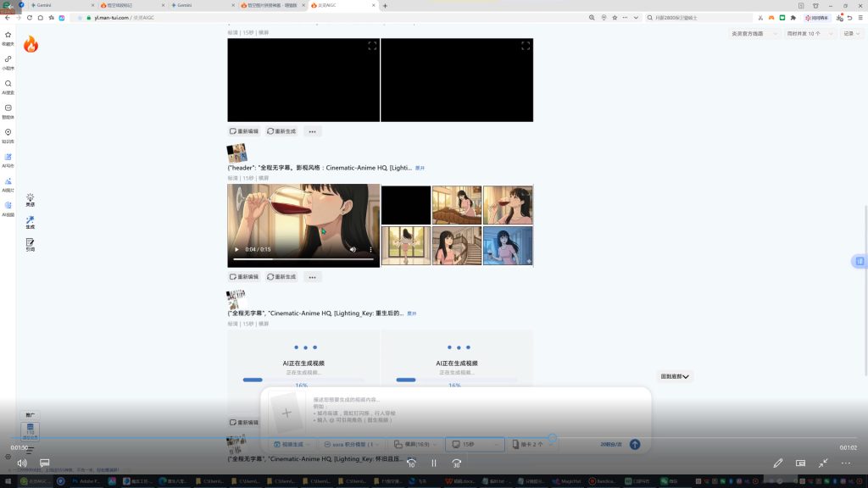Image resolution: width=868 pixels, height=488 pixels.
Task: Open the 记录 dropdown
Action: (x=851, y=34)
